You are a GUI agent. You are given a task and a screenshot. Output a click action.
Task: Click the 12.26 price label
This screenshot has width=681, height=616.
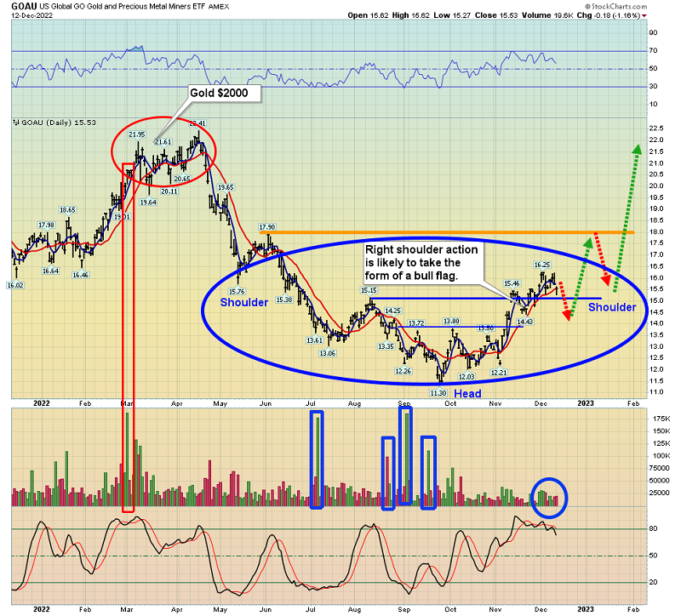click(403, 371)
